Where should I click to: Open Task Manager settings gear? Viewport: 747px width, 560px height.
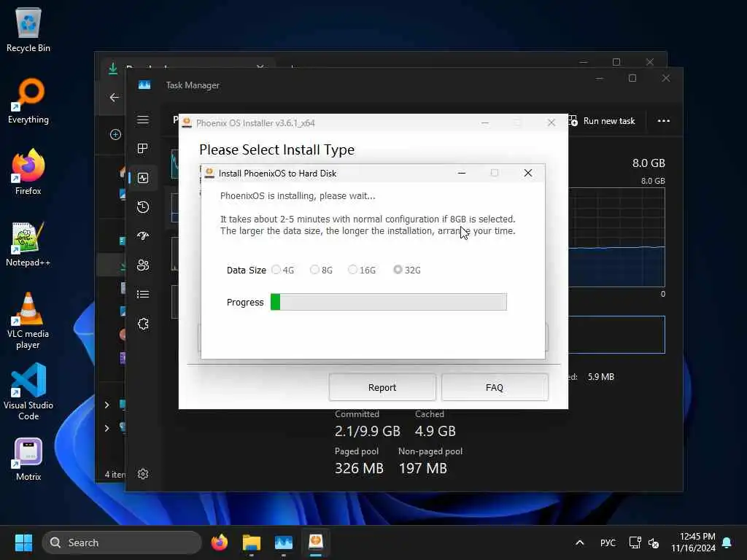pos(143,474)
